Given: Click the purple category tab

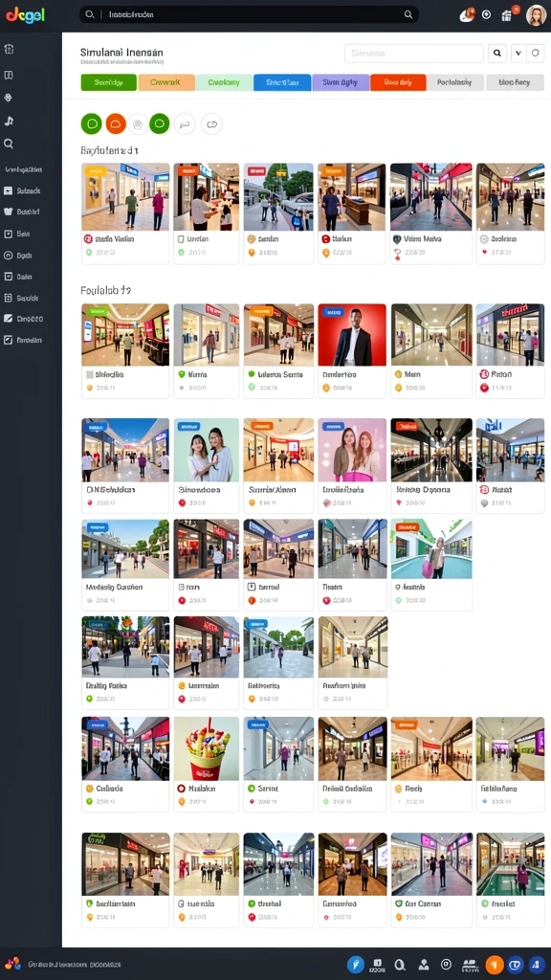Looking at the screenshot, I should coord(340,82).
